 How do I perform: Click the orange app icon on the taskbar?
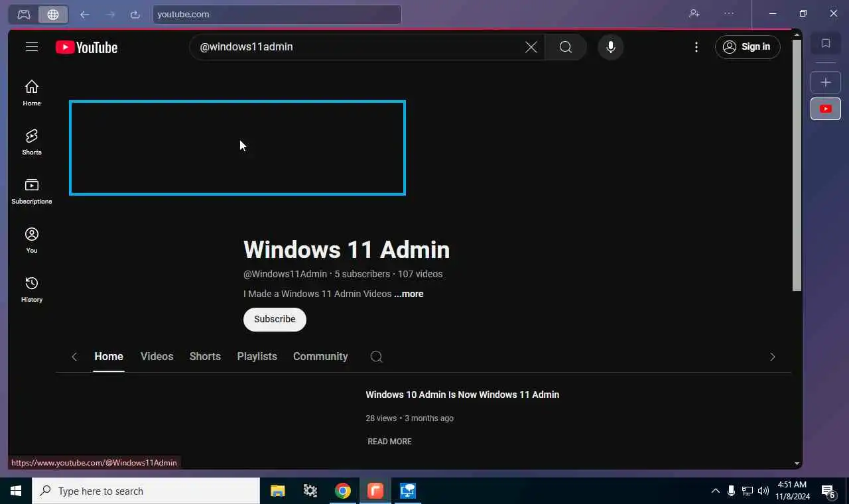(375, 491)
